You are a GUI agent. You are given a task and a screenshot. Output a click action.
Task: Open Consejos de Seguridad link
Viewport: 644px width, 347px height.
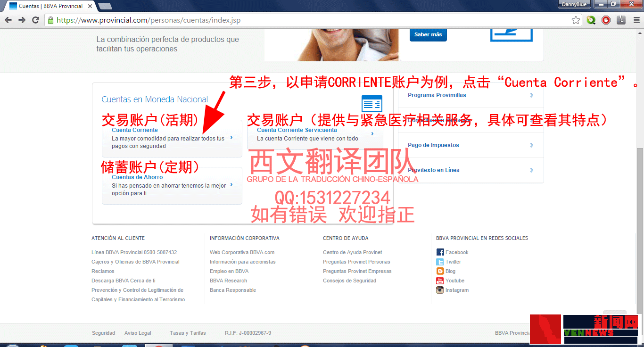[x=349, y=281]
